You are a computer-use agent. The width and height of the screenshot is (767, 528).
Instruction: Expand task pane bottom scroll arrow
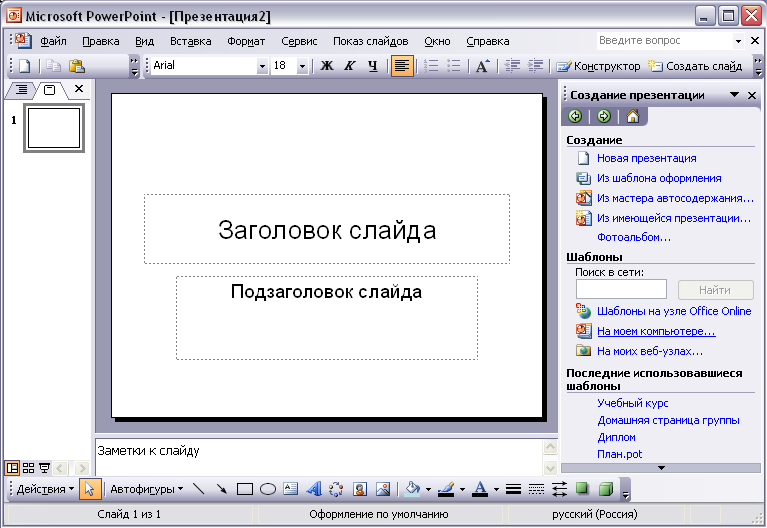[x=661, y=468]
